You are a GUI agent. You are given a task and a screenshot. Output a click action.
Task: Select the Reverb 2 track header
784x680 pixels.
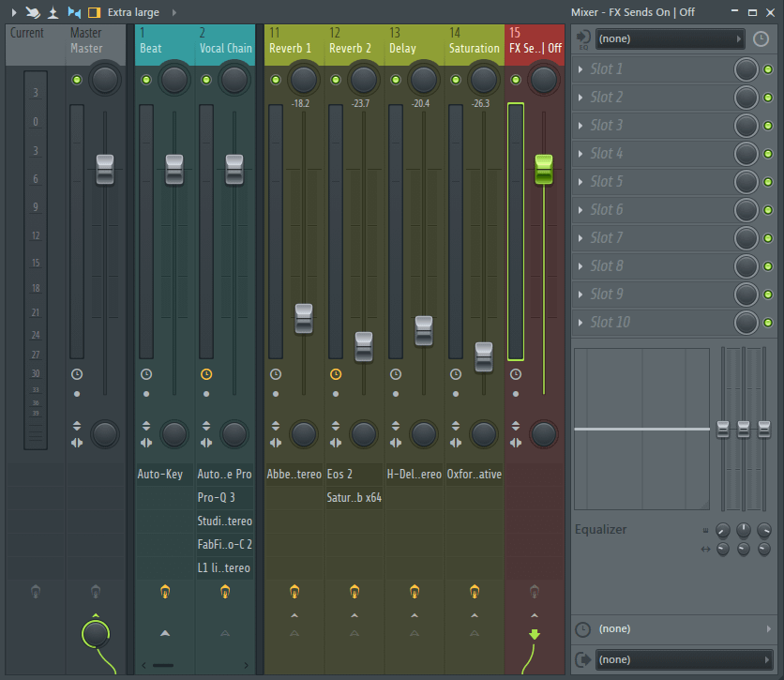tap(354, 45)
